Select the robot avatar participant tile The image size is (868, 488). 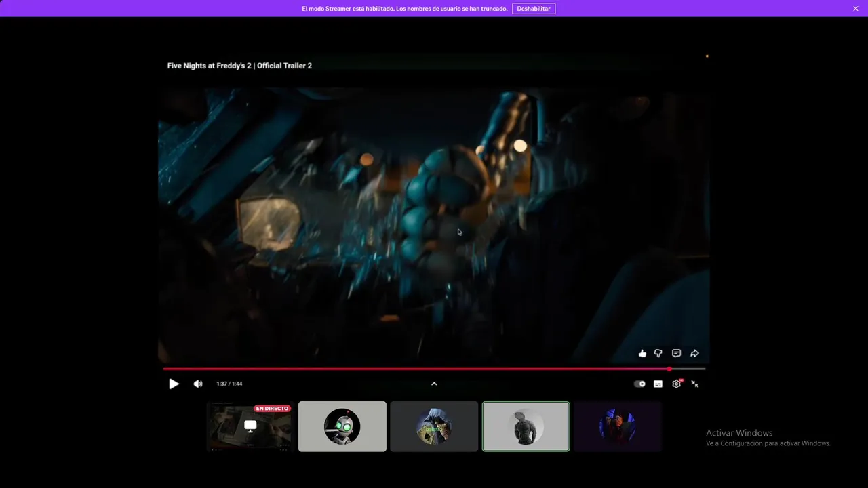pos(342,426)
